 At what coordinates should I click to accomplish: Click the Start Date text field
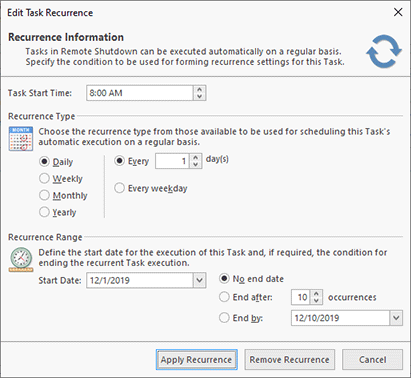pyautogui.click(x=140, y=280)
